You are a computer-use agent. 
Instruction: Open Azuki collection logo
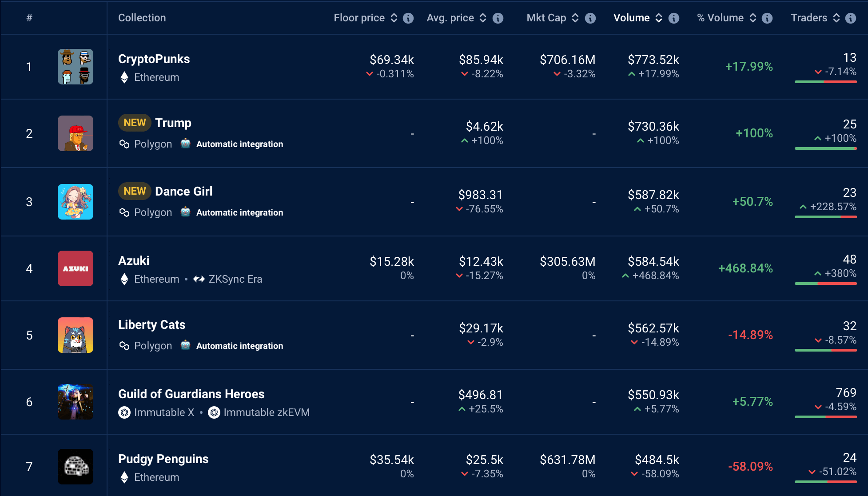click(x=76, y=268)
